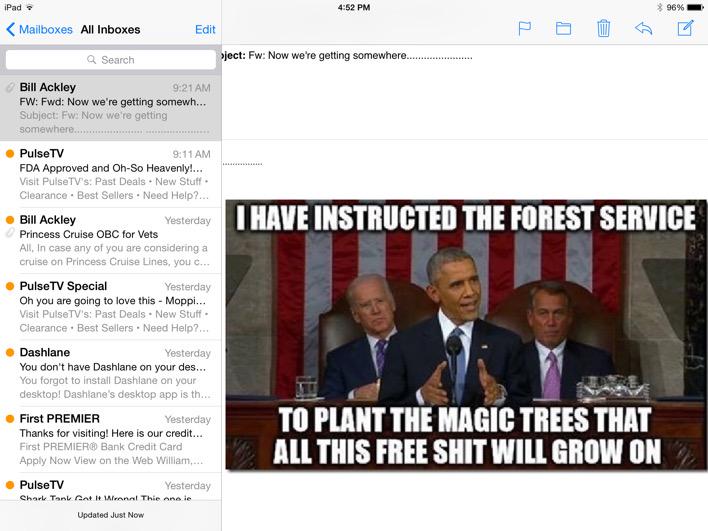Tap the Search mail field
This screenshot has height=531, width=708.
click(x=111, y=60)
